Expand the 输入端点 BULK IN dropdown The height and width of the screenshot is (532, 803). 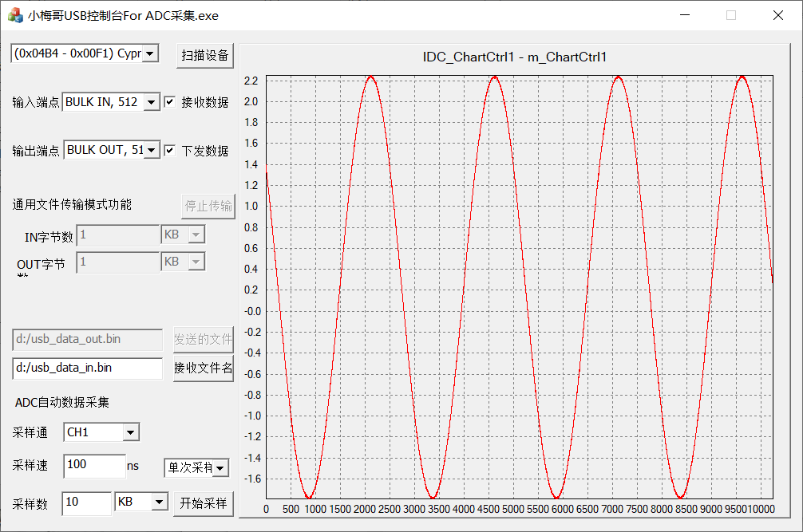[x=152, y=103]
